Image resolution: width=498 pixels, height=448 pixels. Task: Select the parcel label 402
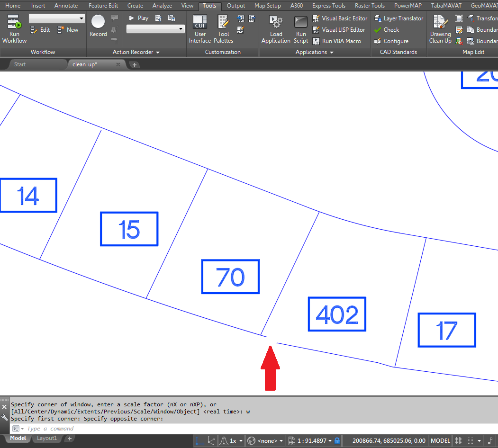[x=337, y=314]
